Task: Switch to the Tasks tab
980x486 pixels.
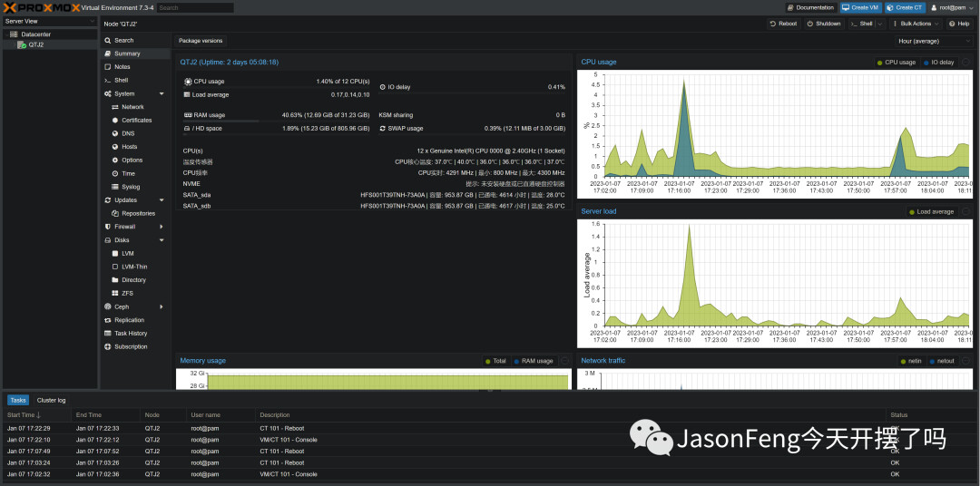Action: pyautogui.click(x=18, y=401)
